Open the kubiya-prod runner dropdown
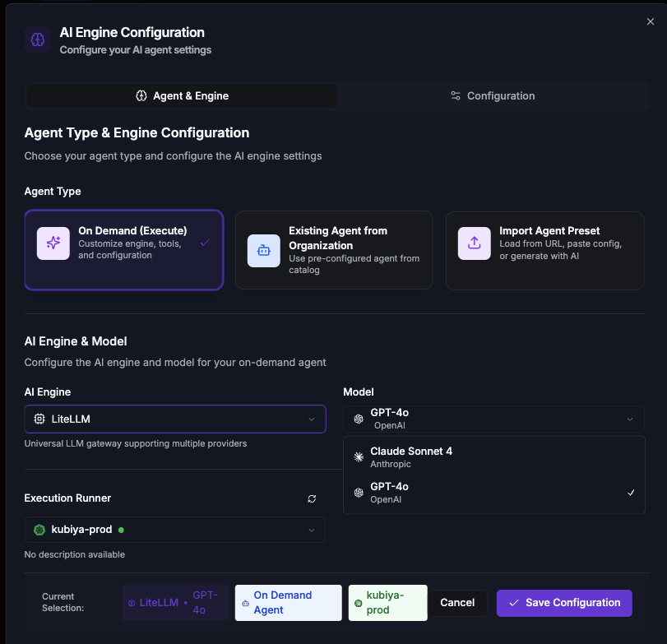Image resolution: width=667 pixels, height=644 pixels. tap(175, 530)
